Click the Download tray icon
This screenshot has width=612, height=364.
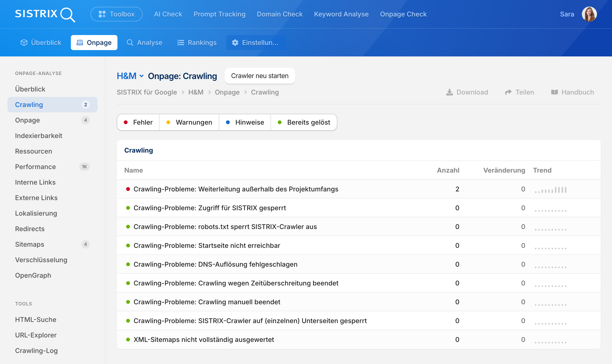tap(450, 92)
